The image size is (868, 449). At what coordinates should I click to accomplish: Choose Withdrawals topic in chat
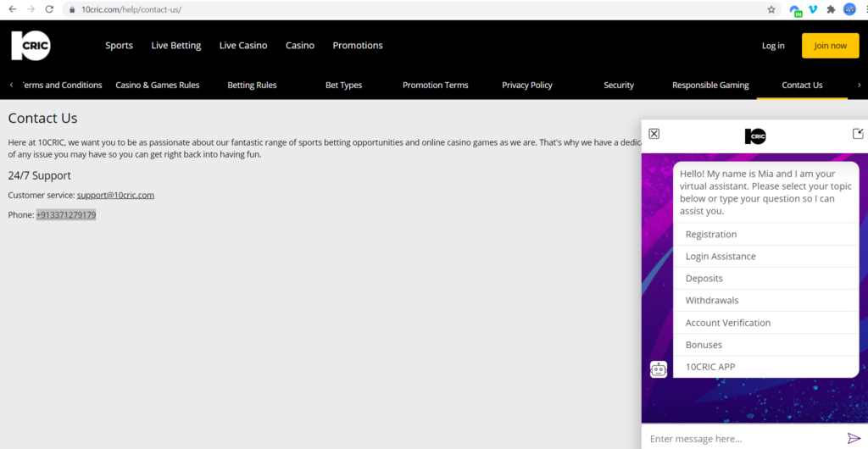pyautogui.click(x=766, y=301)
